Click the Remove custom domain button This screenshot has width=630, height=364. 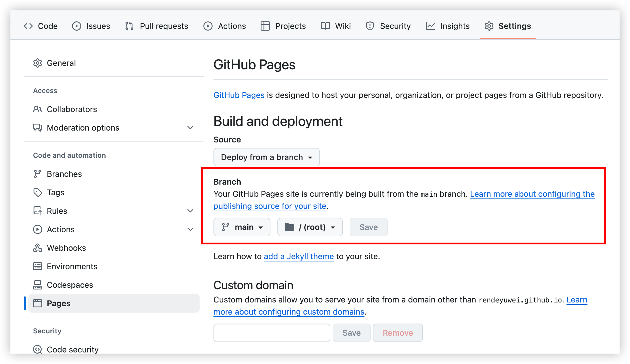(x=398, y=333)
